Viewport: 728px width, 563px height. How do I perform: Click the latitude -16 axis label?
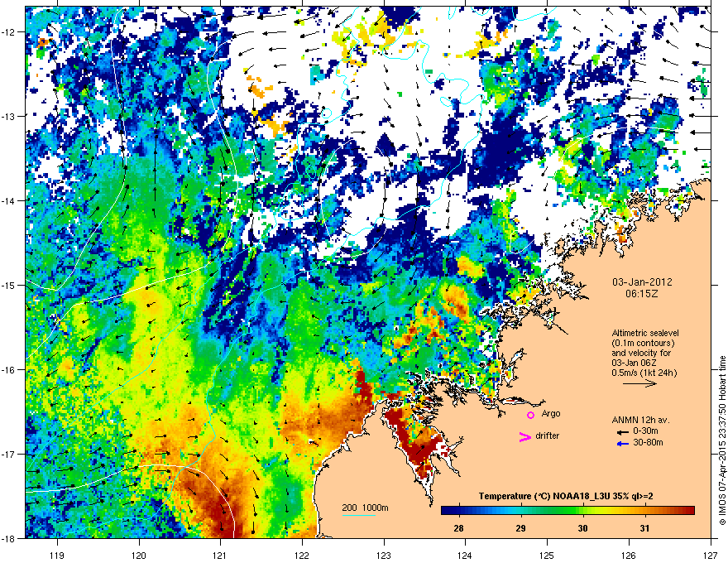tap(8, 369)
